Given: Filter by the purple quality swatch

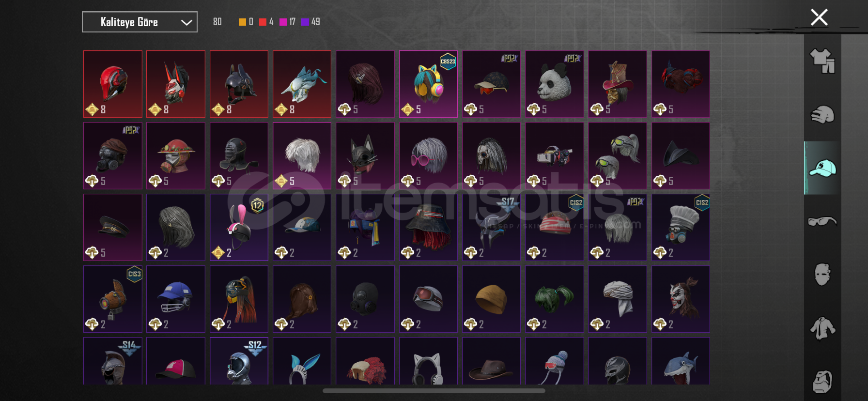Looking at the screenshot, I should coord(305,22).
